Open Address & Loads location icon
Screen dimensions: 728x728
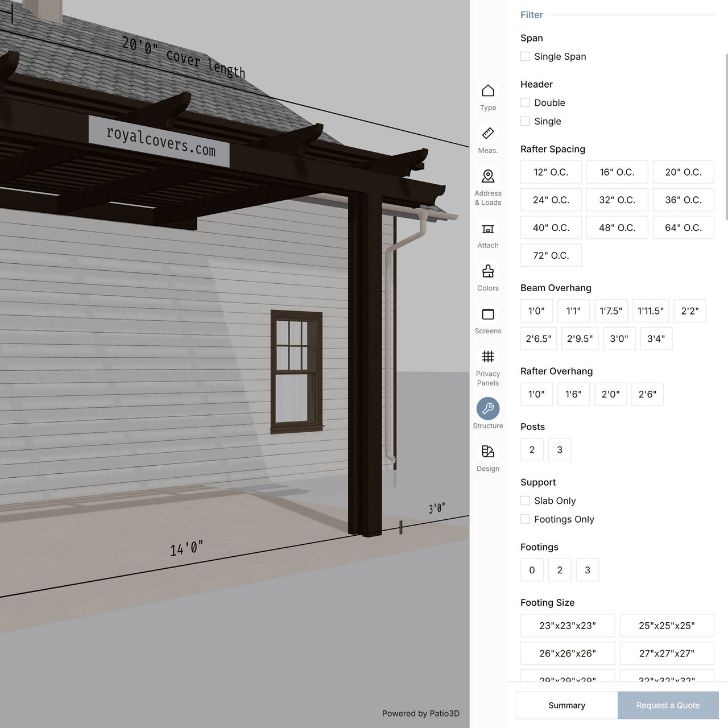point(488,176)
